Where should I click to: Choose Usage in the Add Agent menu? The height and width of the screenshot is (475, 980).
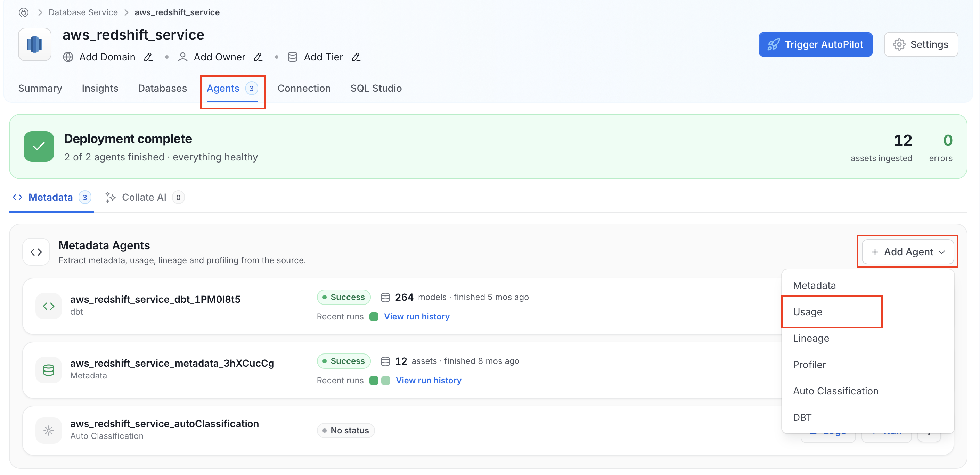tap(868, 311)
